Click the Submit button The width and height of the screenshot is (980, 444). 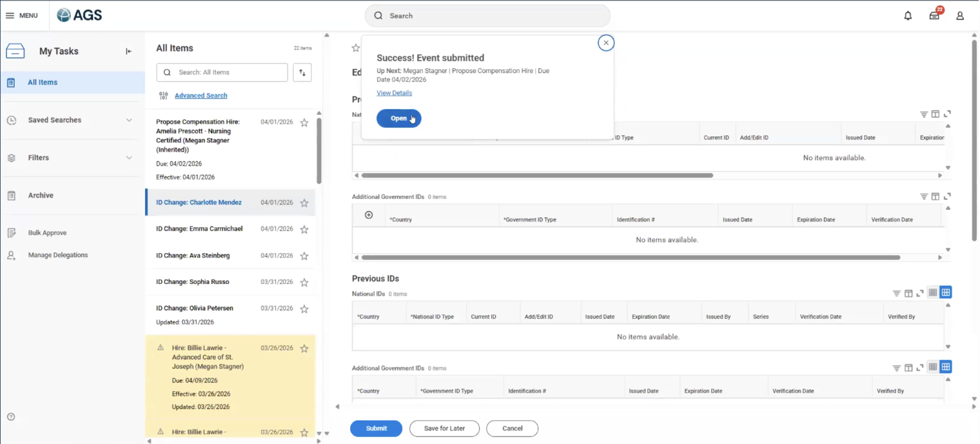coord(376,429)
